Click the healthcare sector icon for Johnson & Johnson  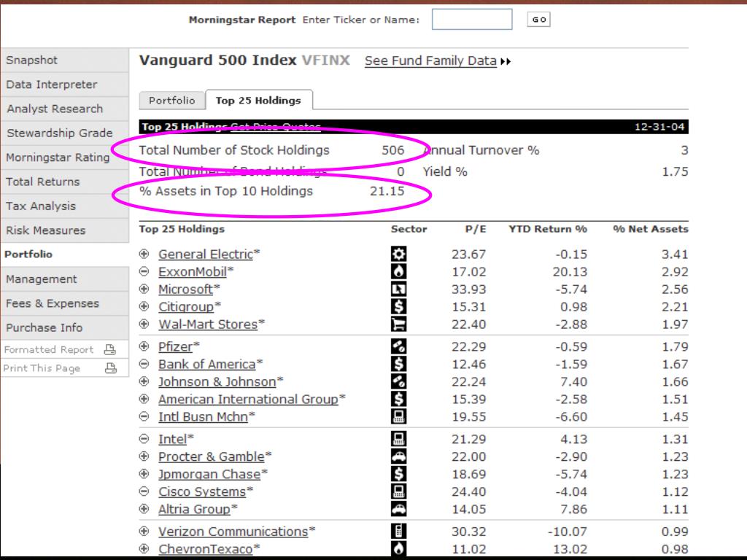399,381
